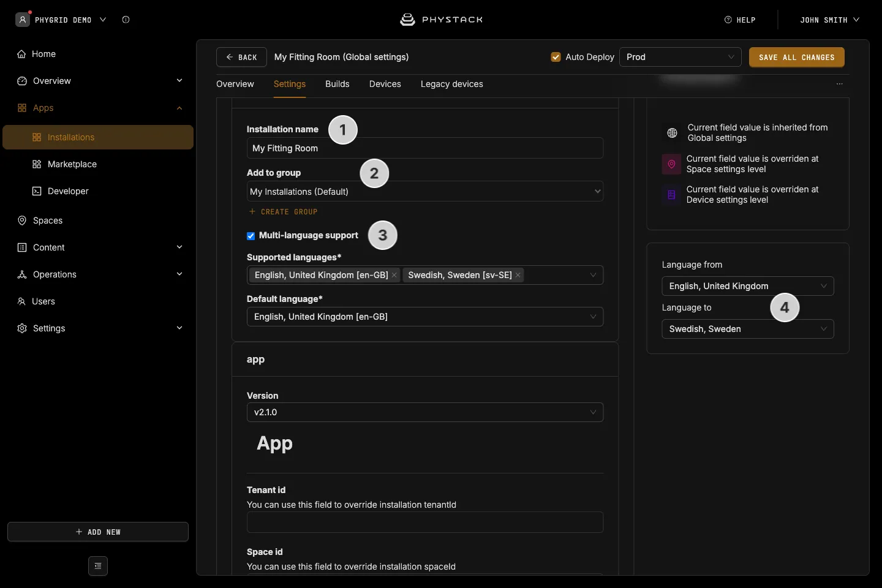Screen dimensions: 882x588
Task: Expand the Overview sidebar section chevron
Action: click(x=179, y=81)
